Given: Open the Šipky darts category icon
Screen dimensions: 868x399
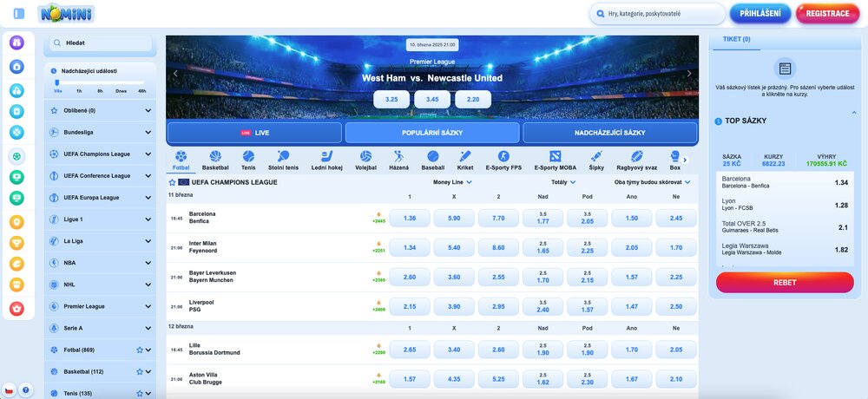Looking at the screenshot, I should (x=596, y=157).
